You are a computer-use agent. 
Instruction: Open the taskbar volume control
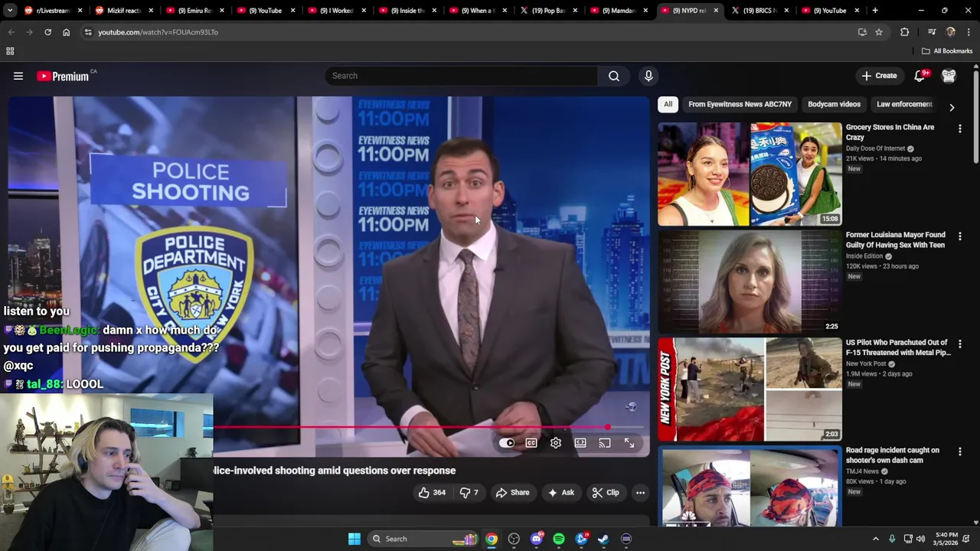920,539
